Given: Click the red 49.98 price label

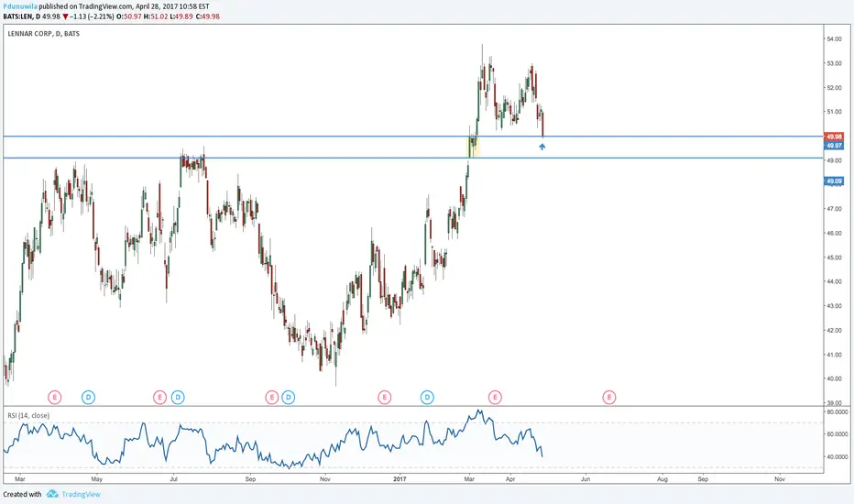Looking at the screenshot, I should point(834,137).
